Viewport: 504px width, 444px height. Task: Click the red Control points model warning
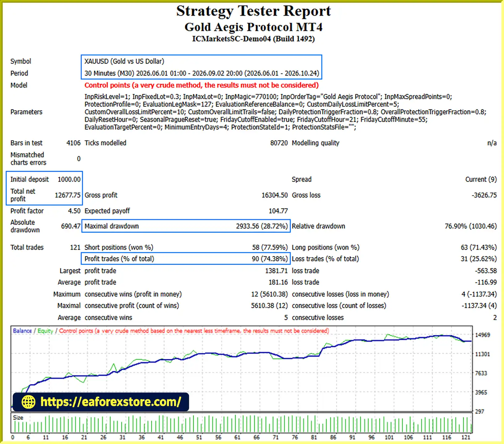pyautogui.click(x=201, y=85)
